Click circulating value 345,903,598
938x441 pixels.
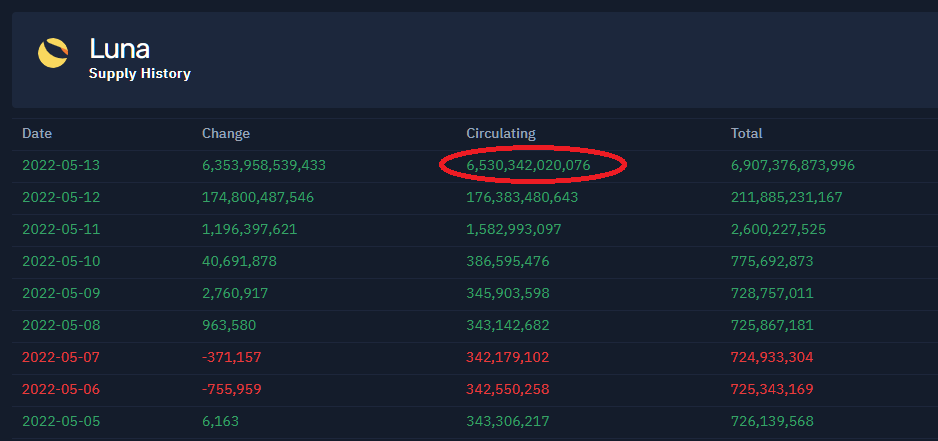pos(508,293)
